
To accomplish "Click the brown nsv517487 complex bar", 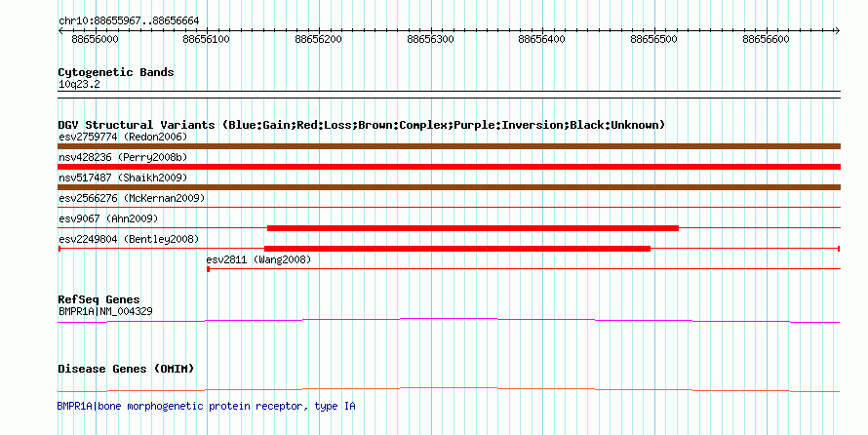I will click(x=449, y=187).
